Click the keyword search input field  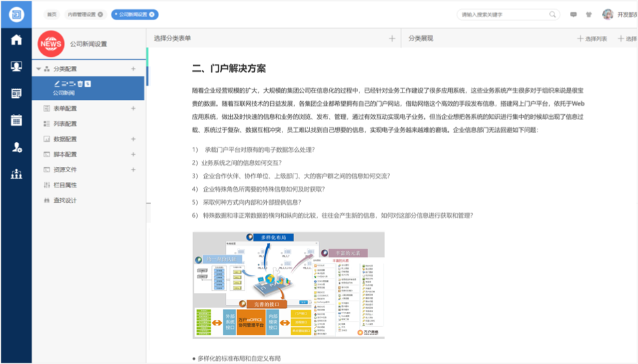(502, 14)
